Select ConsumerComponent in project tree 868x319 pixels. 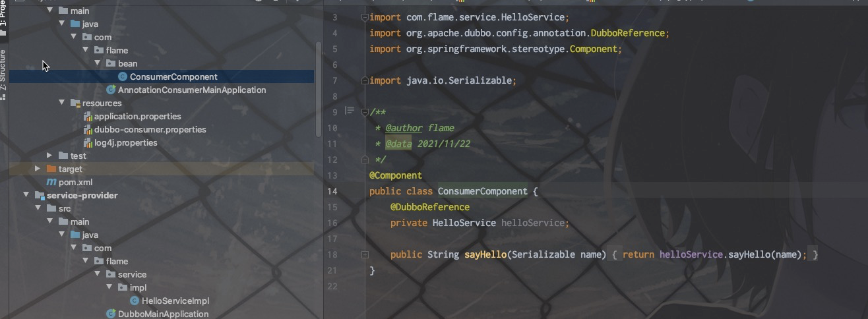point(173,76)
